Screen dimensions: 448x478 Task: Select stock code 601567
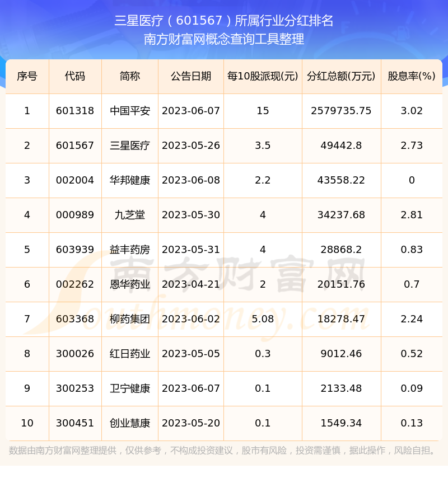75,146
